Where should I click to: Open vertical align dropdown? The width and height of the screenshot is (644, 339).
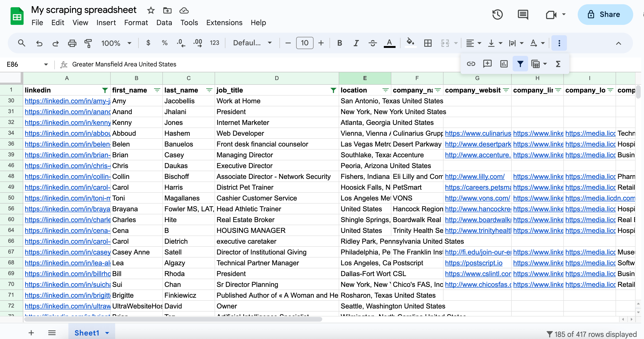coord(495,43)
